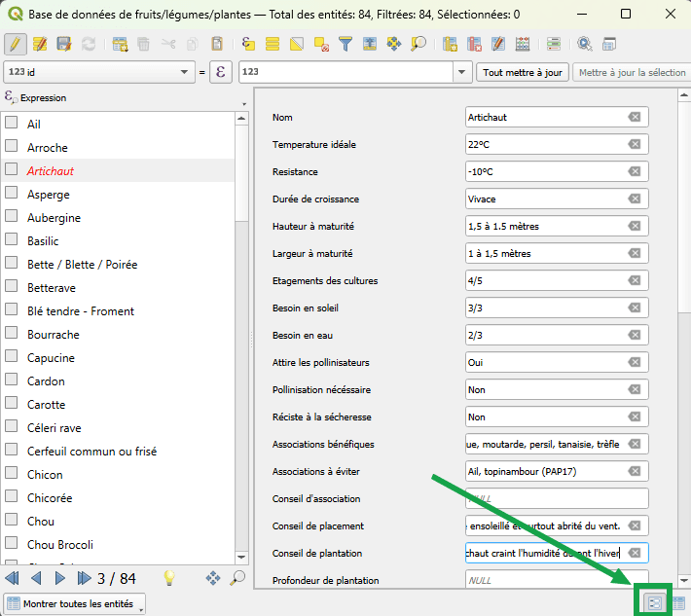Switch to form view button
The image size is (691, 616).
point(654,603)
